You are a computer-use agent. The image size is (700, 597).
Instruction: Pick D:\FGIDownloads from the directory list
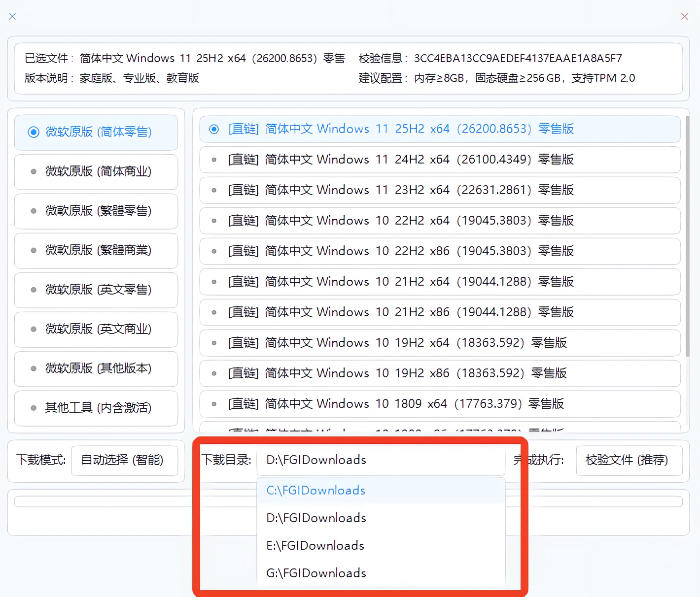[x=381, y=518]
